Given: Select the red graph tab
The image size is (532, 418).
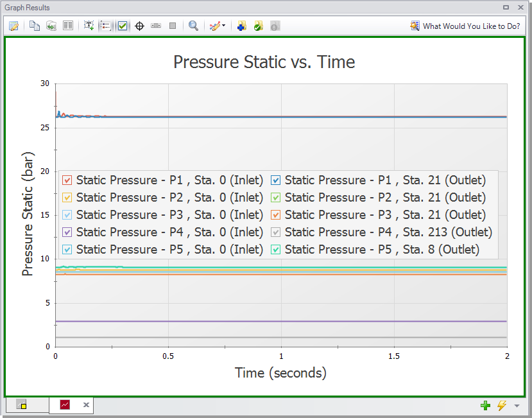Looking at the screenshot, I should pos(65,405).
